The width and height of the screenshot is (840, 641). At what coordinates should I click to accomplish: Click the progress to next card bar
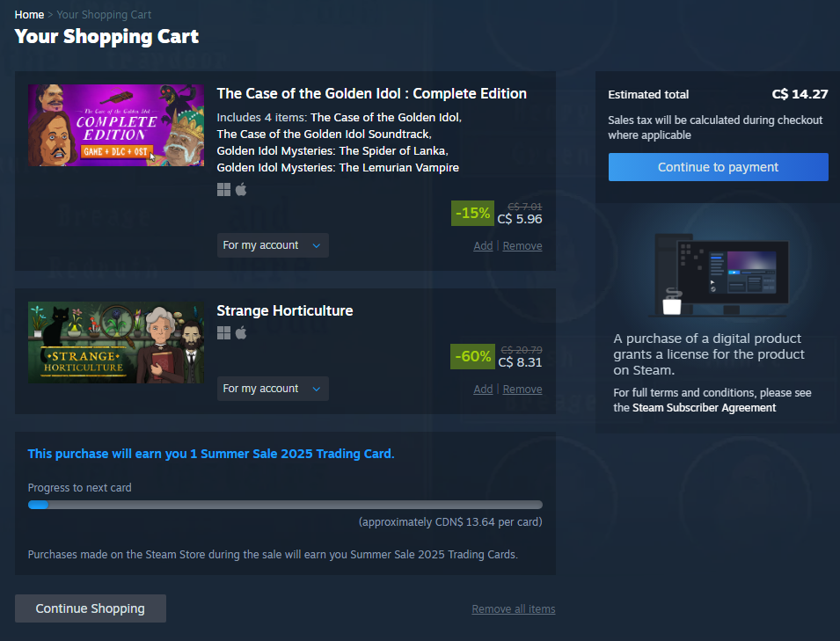(x=285, y=505)
